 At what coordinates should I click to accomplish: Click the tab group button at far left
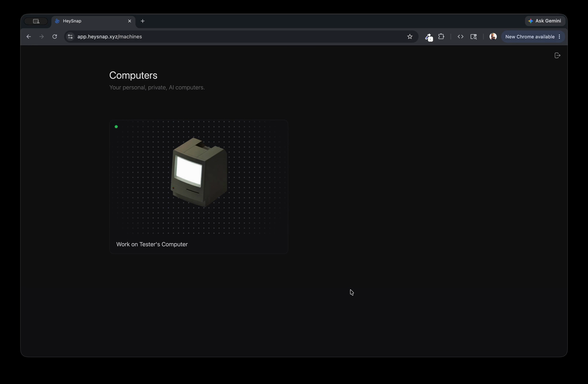point(36,21)
